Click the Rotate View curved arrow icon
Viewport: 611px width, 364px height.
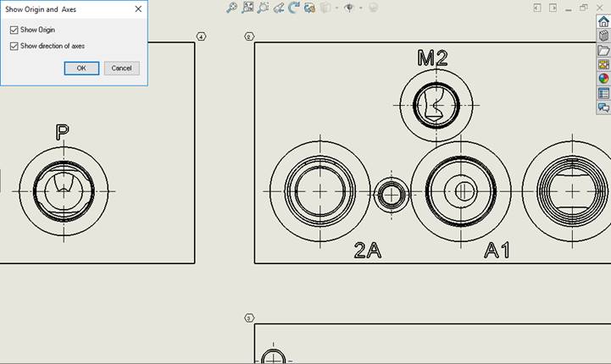pos(294,8)
